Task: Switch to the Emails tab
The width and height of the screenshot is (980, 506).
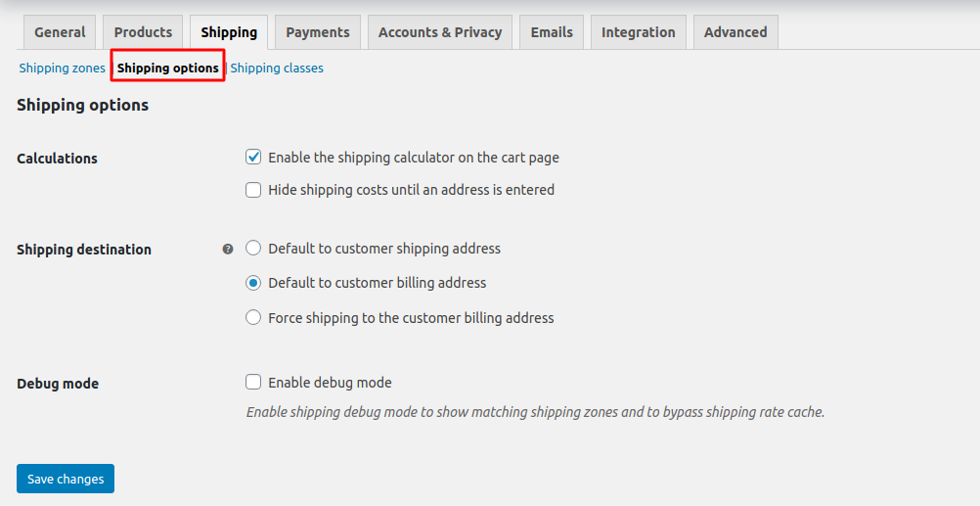Action: (x=552, y=32)
